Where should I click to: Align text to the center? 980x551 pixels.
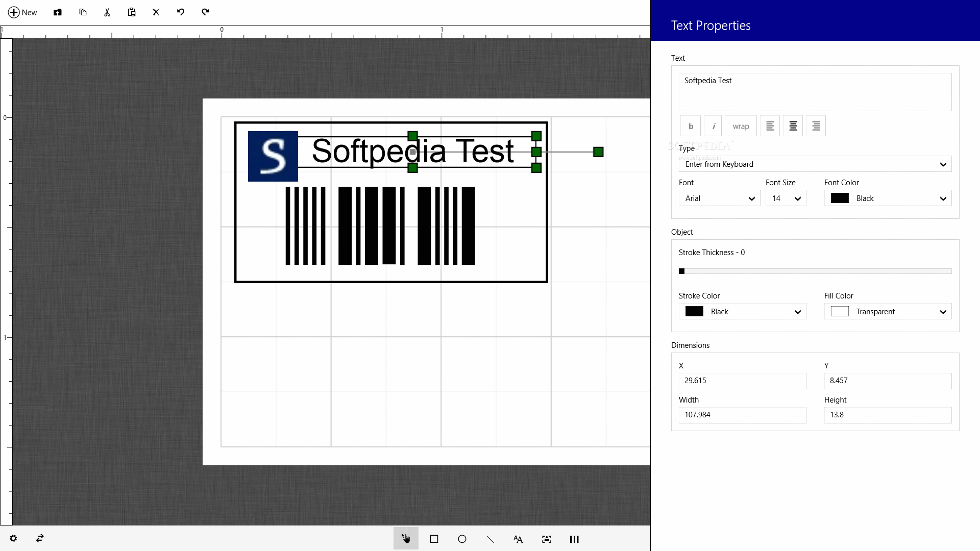click(793, 126)
